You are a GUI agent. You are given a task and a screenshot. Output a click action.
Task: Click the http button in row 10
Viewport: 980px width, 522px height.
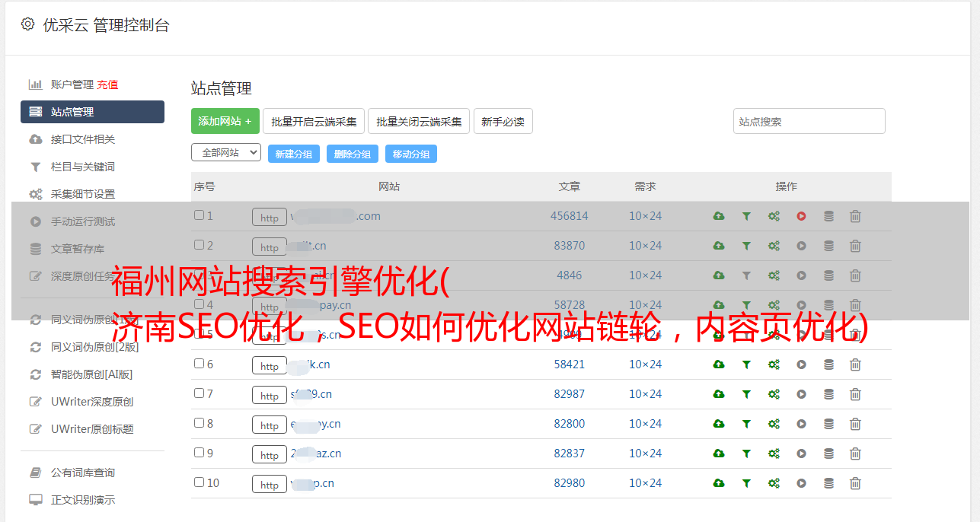(270, 484)
